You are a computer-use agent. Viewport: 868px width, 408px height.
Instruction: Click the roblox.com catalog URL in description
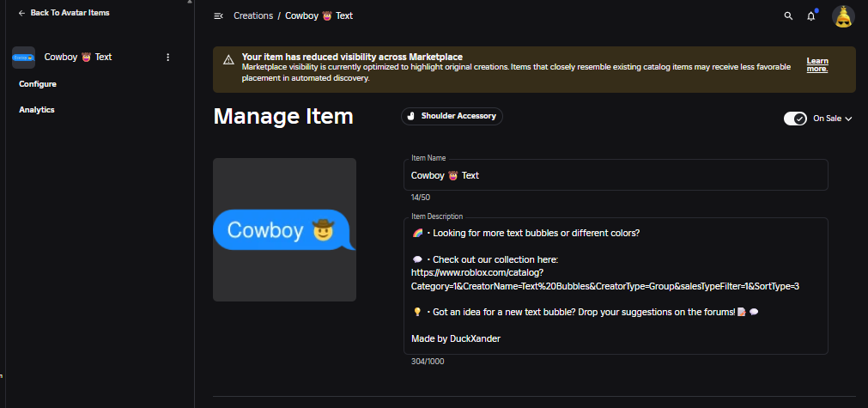point(605,279)
